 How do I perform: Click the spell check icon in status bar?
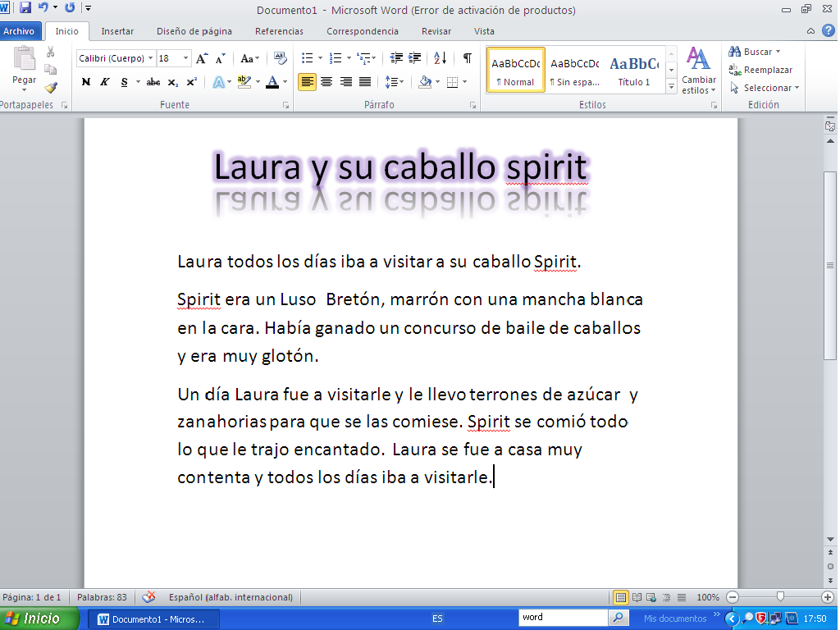(148, 597)
